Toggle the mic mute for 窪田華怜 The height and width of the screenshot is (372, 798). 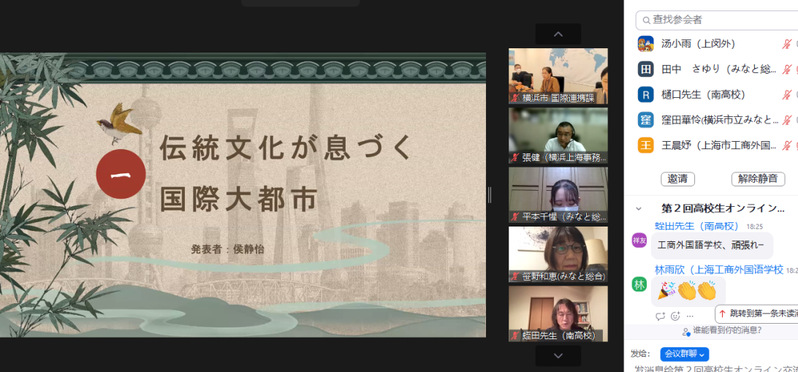click(787, 120)
